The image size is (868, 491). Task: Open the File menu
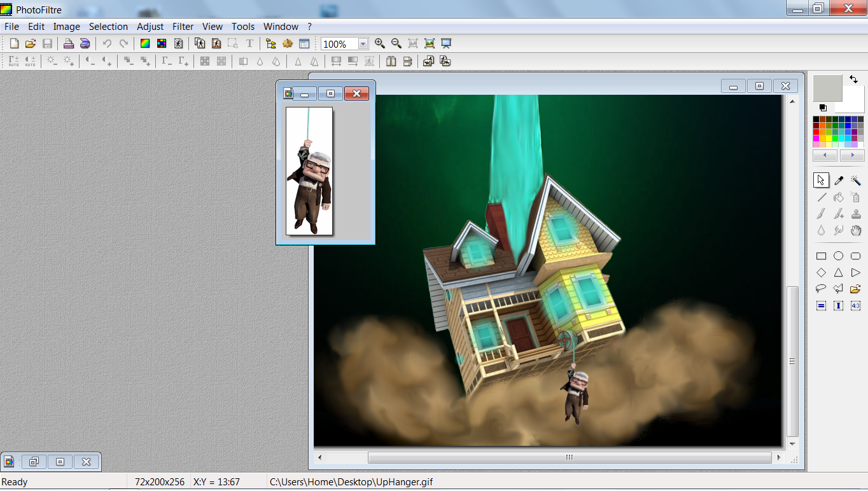click(11, 26)
